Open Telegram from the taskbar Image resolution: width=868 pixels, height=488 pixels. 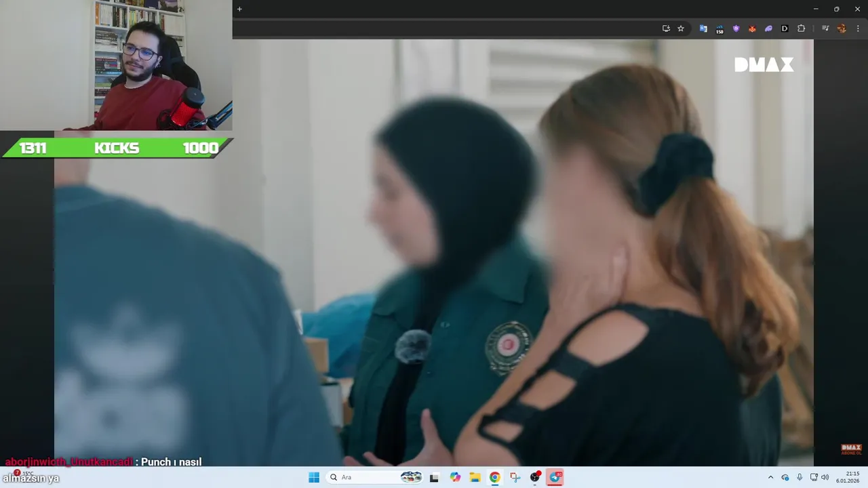pos(555,477)
